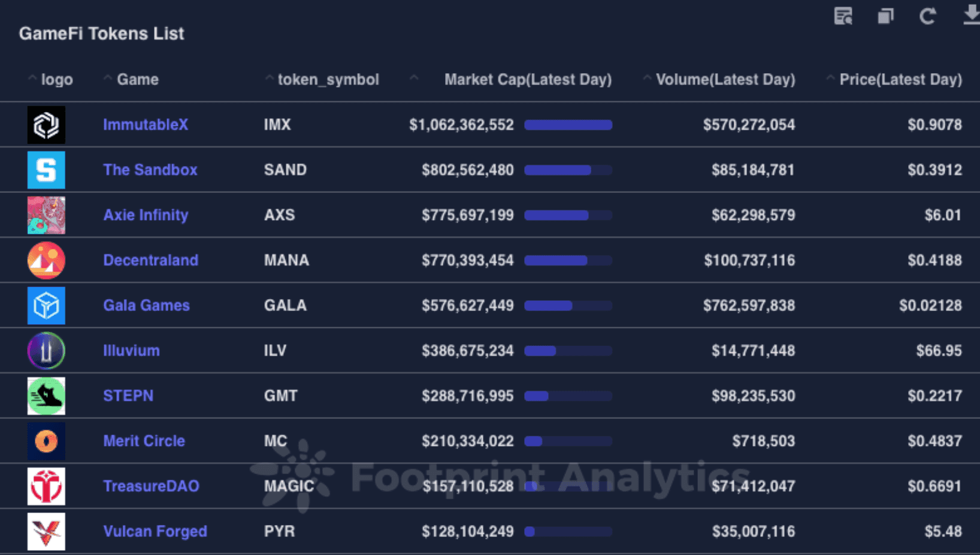The width and height of the screenshot is (980, 555).
Task: Click ImmutableX market cap progress bar
Action: click(x=568, y=125)
